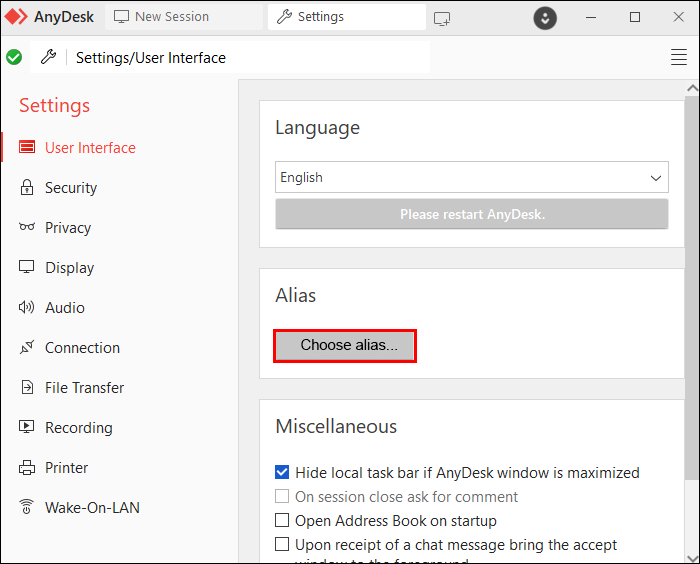Image resolution: width=700 pixels, height=564 pixels.
Task: Open the hamburger main menu icon
Action: pos(679,58)
